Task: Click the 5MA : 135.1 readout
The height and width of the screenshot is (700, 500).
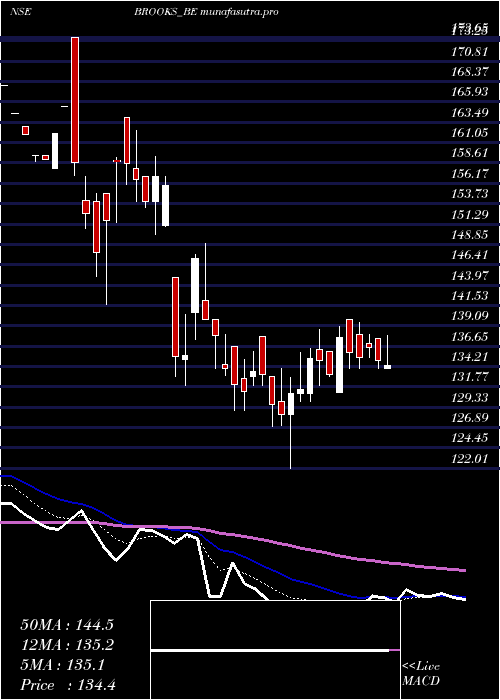Action: tap(62, 665)
